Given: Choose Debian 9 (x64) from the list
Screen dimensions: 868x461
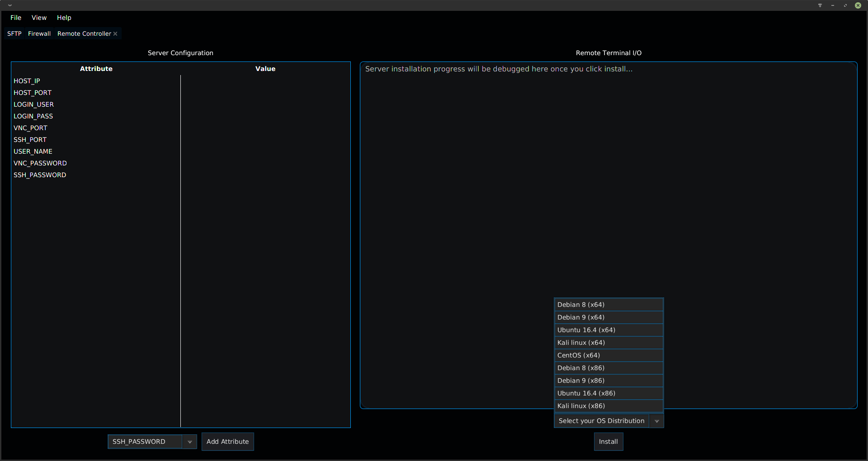Looking at the screenshot, I should [x=609, y=317].
